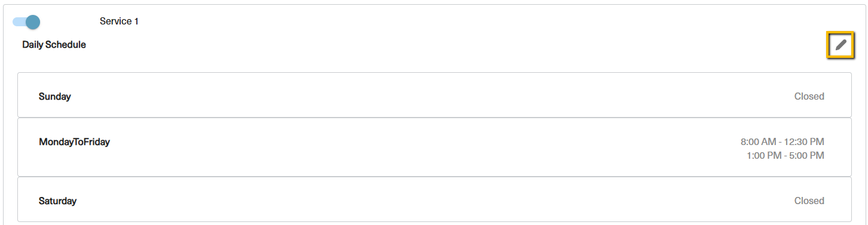
Task: Open the Saturday schedule row
Action: click(x=435, y=200)
